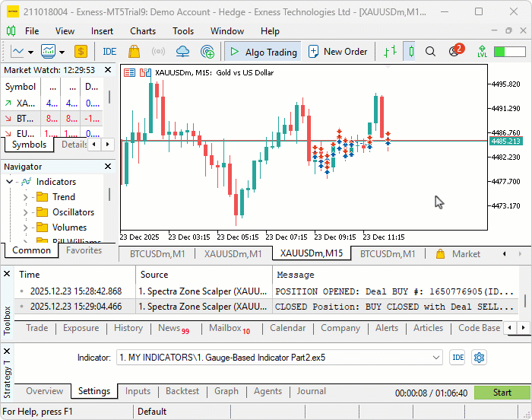The image size is (532, 420).
Task: Select the candlestick chart style icon
Action: tap(411, 52)
